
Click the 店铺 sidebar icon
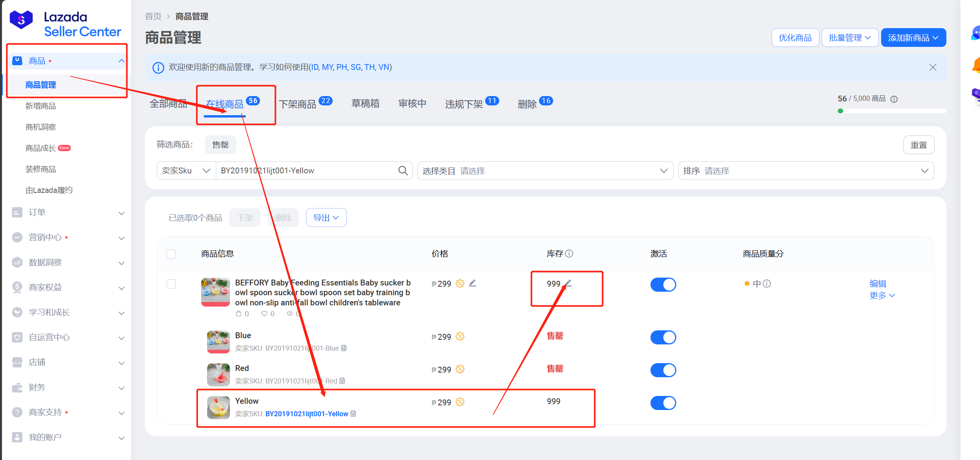[x=17, y=362]
